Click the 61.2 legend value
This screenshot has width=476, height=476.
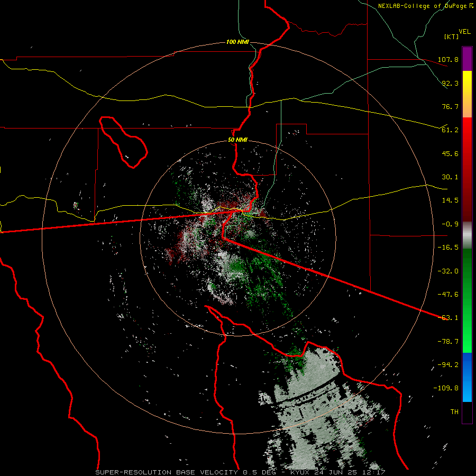pos(450,130)
